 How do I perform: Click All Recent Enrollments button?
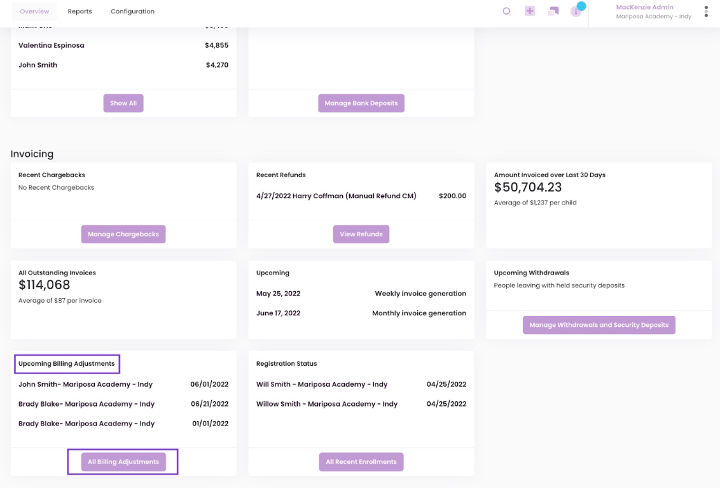pyautogui.click(x=361, y=462)
